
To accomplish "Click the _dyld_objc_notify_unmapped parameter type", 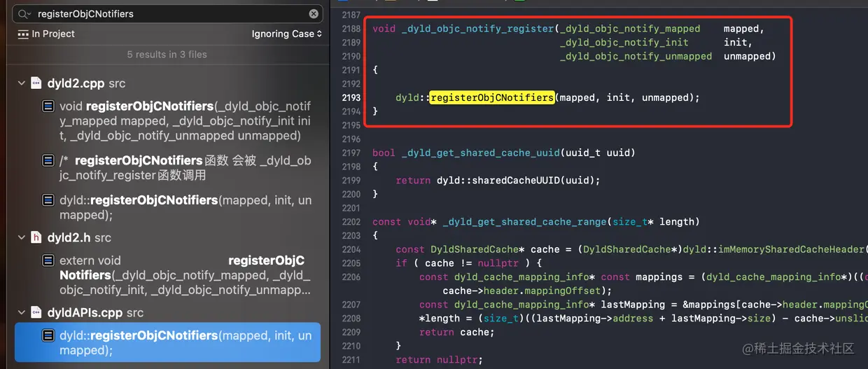I will click(636, 56).
